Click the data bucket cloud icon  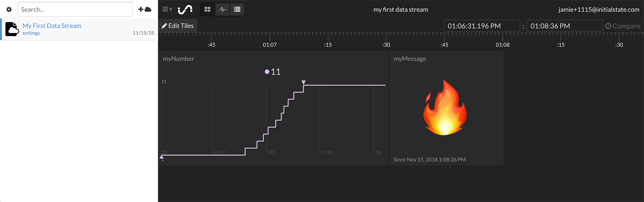coord(12,29)
